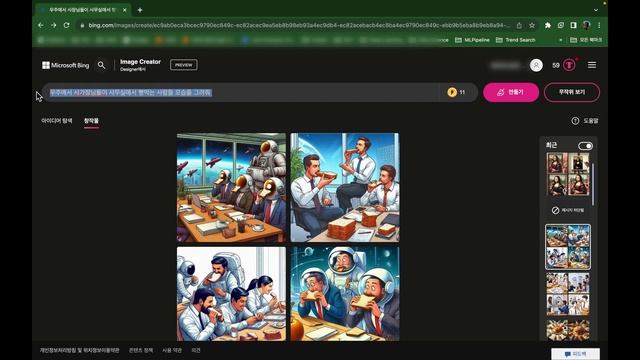The width and height of the screenshot is (640, 360).
Task: Click the Bing search magnifier icon
Action: click(101, 65)
